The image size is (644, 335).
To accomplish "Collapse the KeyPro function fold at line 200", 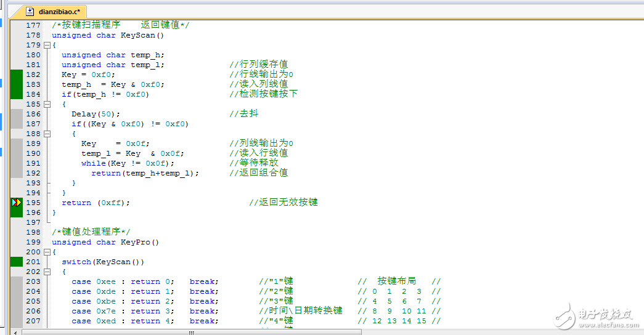I will point(47,252).
